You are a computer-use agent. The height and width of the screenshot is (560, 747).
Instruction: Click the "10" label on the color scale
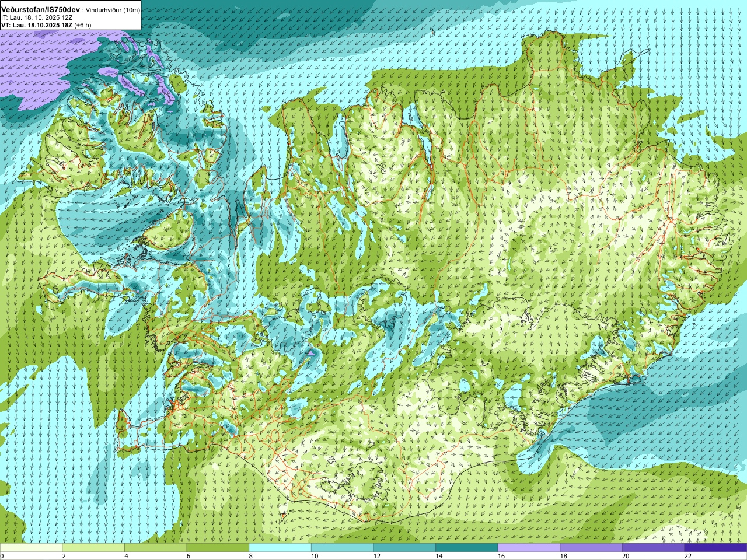tap(315, 556)
